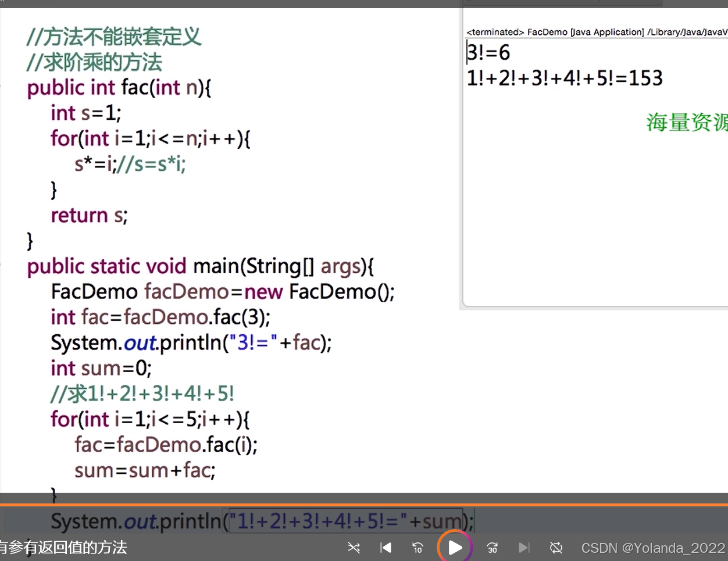This screenshot has width=728, height=561.
Task: Start playback with the play button
Action: click(x=455, y=548)
